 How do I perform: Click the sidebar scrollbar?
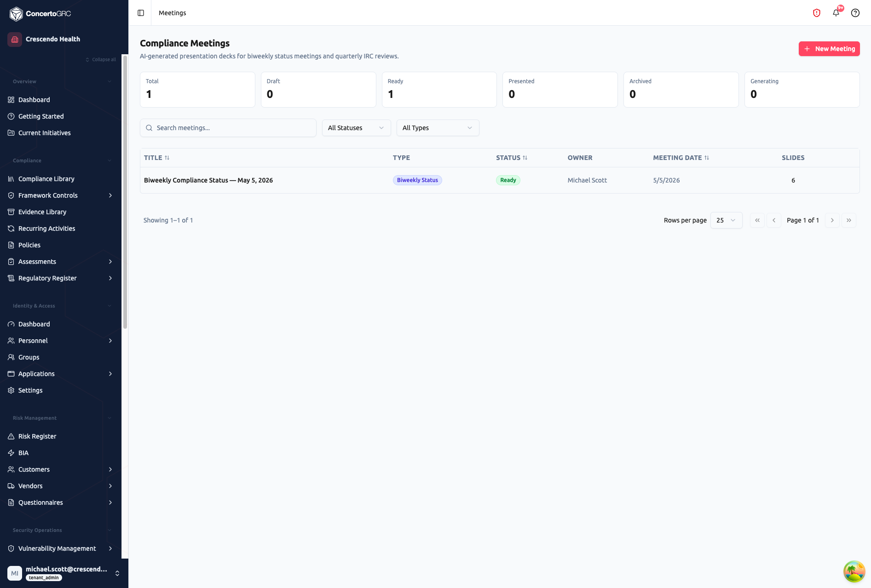tap(125, 192)
